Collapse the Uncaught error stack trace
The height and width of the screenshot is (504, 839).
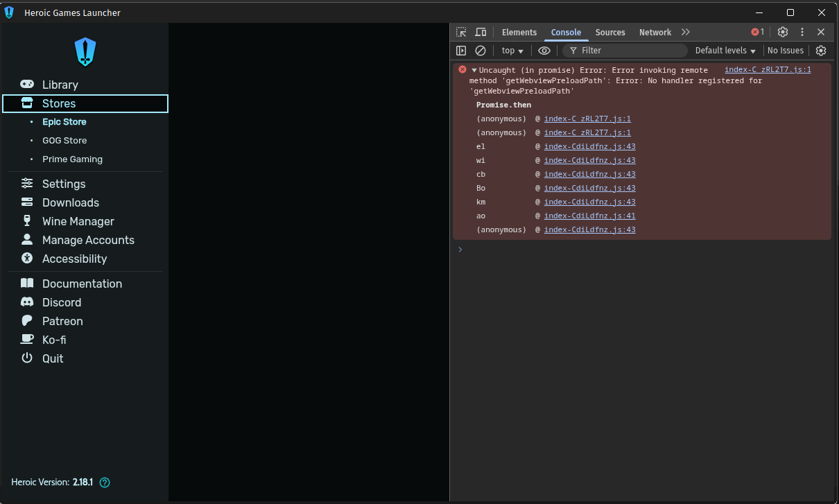[474, 70]
